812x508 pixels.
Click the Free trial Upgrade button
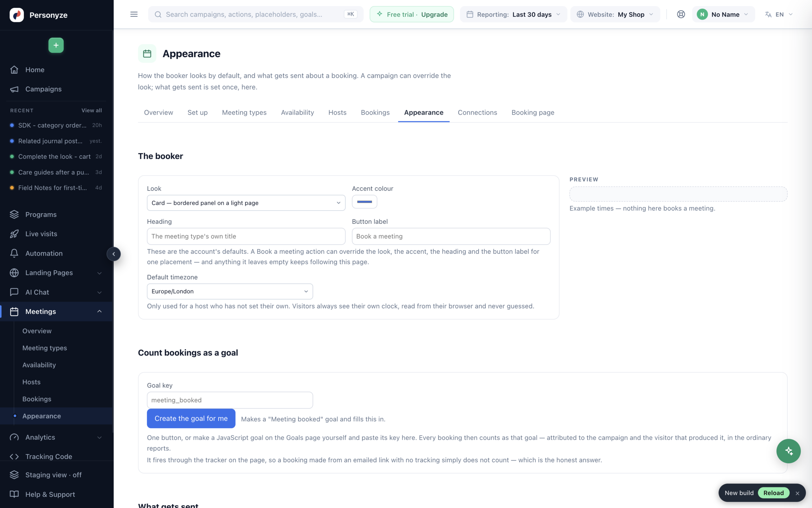coord(412,15)
